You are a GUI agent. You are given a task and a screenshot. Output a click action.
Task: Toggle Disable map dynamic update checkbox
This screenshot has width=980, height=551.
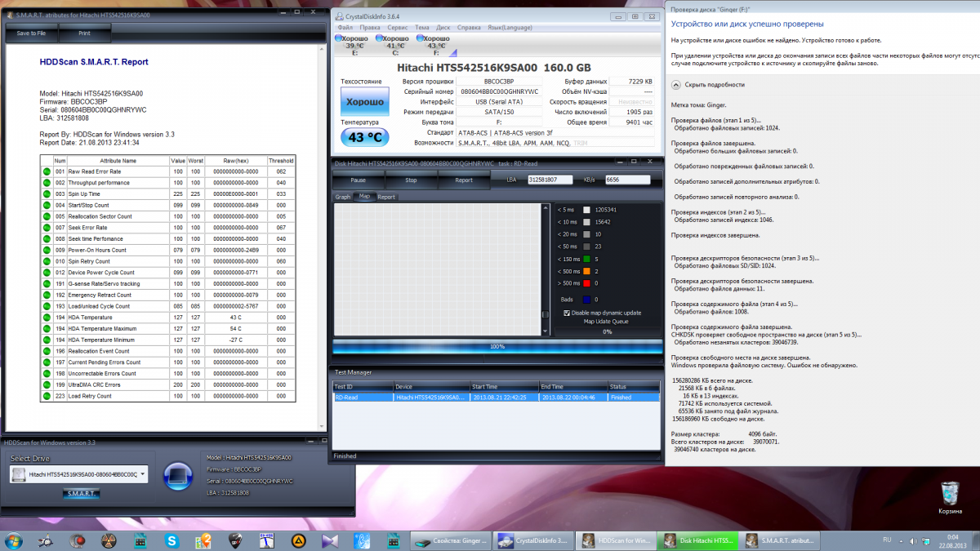[567, 313]
